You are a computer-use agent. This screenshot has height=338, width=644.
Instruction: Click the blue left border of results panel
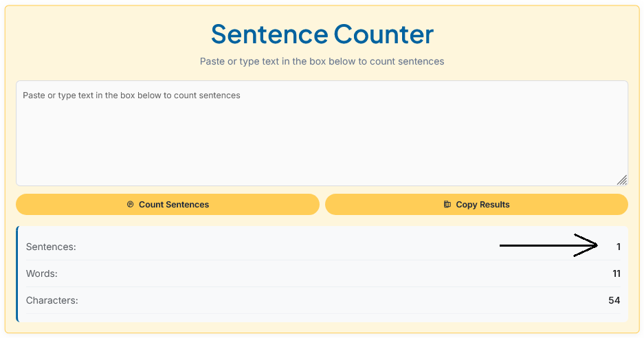(x=18, y=273)
